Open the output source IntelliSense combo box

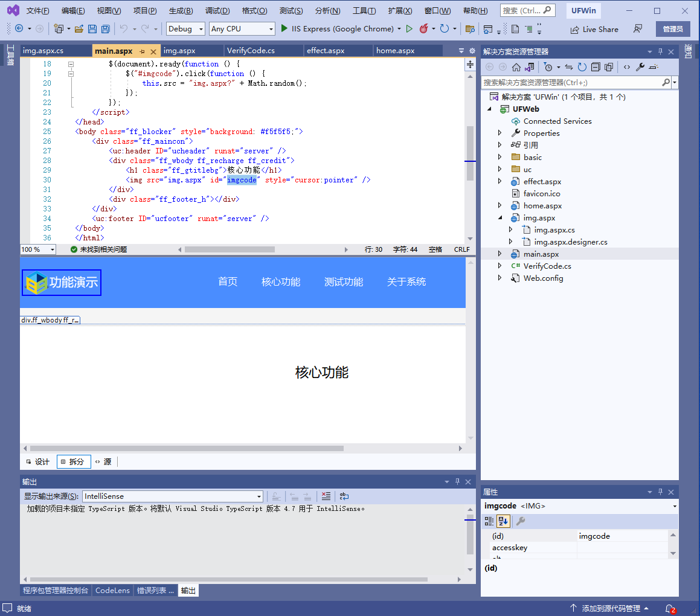pyautogui.click(x=172, y=496)
